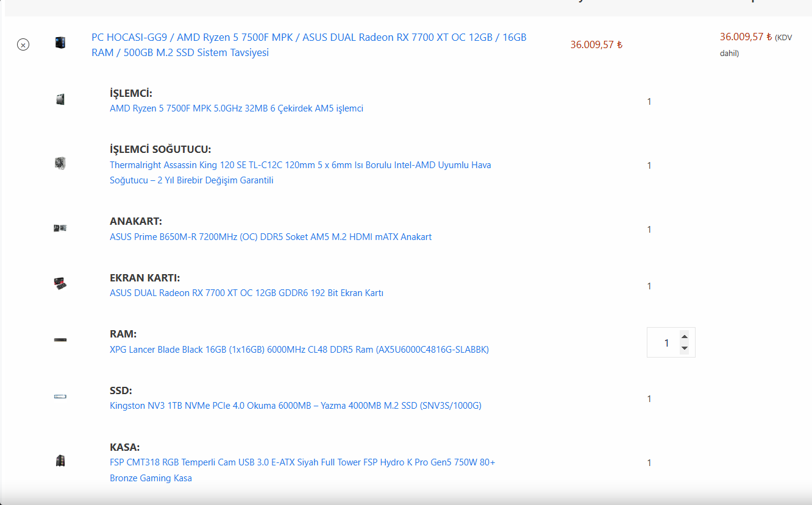This screenshot has width=812, height=505.
Task: Click the İŞLEMCİ: heading
Action: [x=131, y=93]
